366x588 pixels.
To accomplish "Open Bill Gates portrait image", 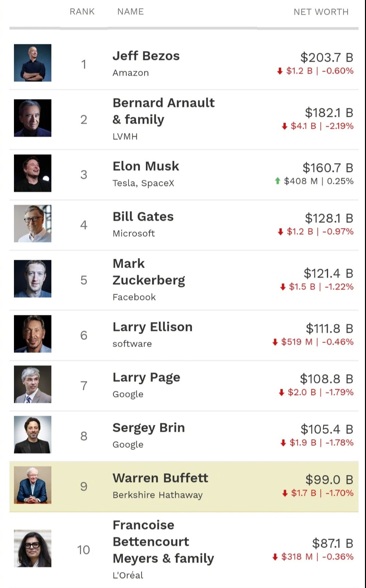I will pos(33,223).
